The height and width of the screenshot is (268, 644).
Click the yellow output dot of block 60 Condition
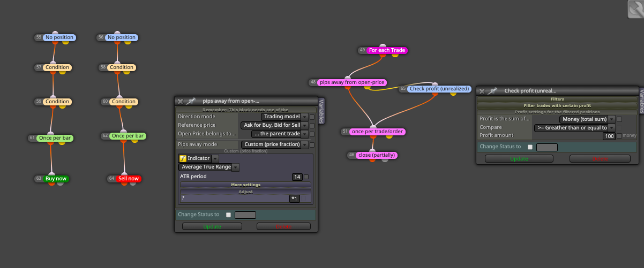pyautogui.click(x=128, y=106)
